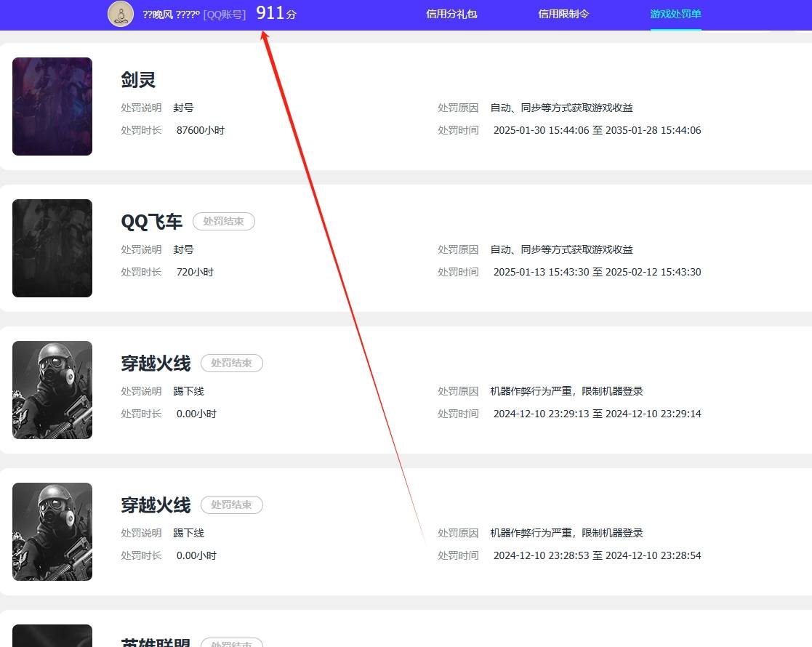Switch to the 信用分礼包 tab

451,14
